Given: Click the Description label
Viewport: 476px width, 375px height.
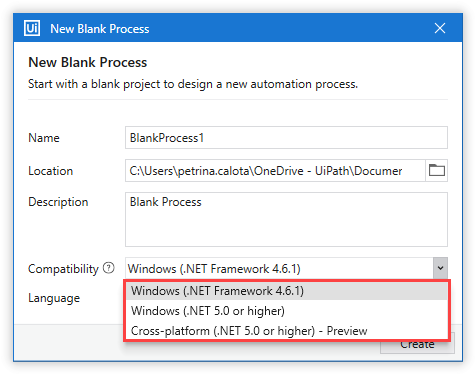Looking at the screenshot, I should pyautogui.click(x=58, y=202).
